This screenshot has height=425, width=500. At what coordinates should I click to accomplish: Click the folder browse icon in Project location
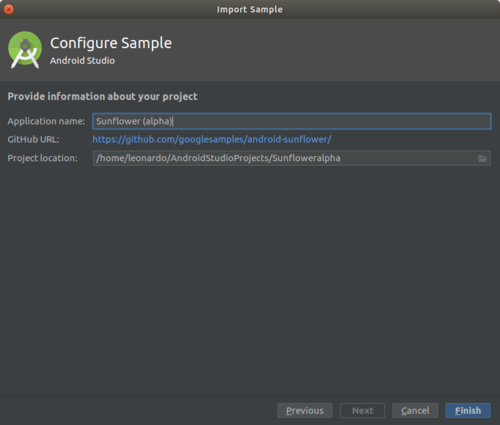click(482, 158)
